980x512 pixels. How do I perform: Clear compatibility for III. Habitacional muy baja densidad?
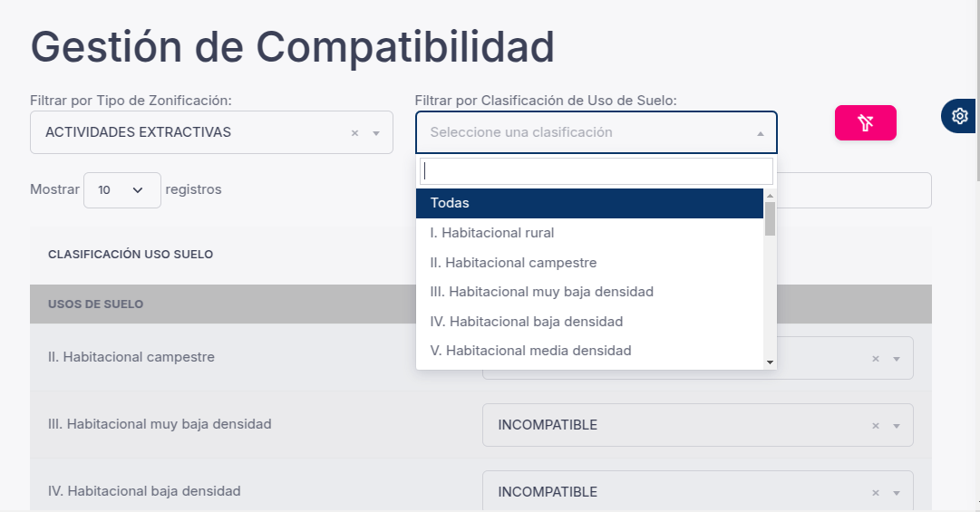tap(876, 426)
